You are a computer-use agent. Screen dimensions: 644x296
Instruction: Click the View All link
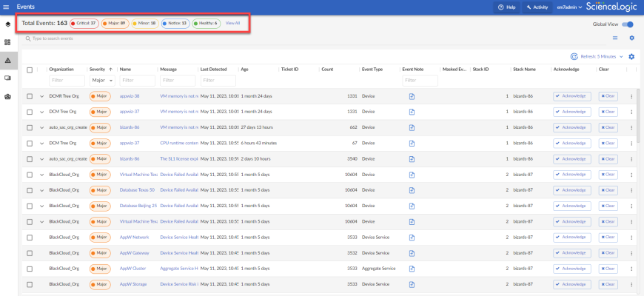(x=232, y=24)
